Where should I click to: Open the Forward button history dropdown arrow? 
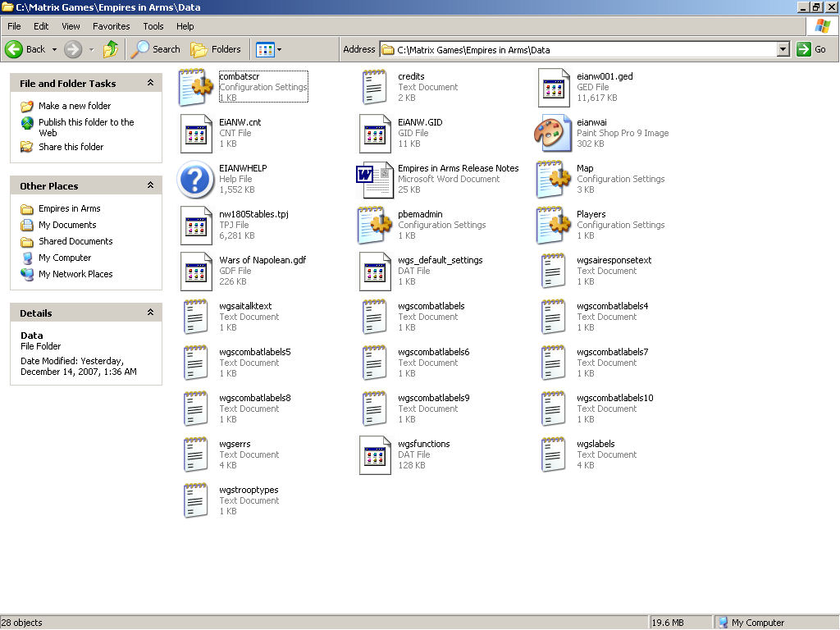pos(91,50)
